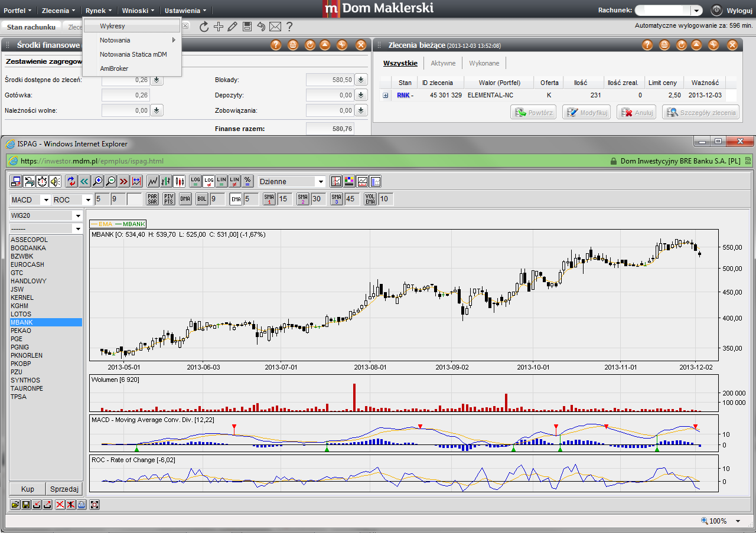
Task: Click the green double-left scroll back icon
Action: 85,181
